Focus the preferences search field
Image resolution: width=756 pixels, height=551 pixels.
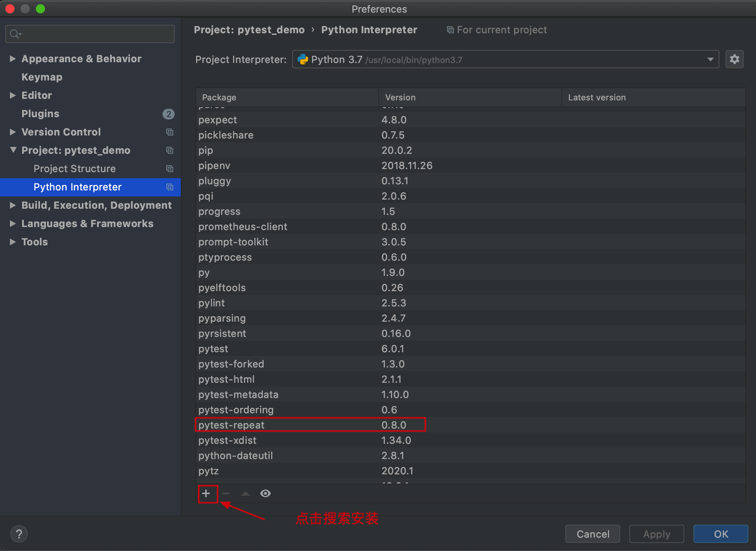pos(90,34)
